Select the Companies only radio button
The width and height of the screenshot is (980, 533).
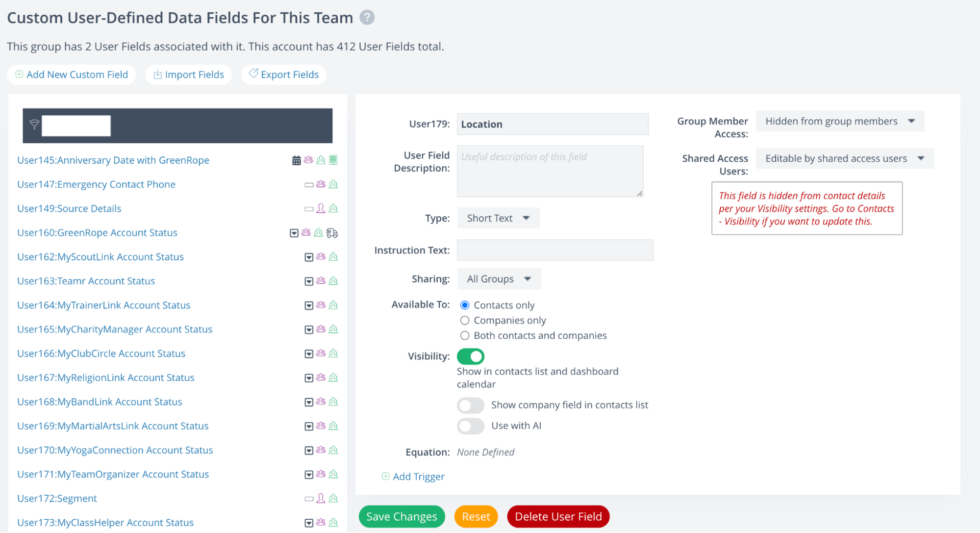click(x=464, y=320)
